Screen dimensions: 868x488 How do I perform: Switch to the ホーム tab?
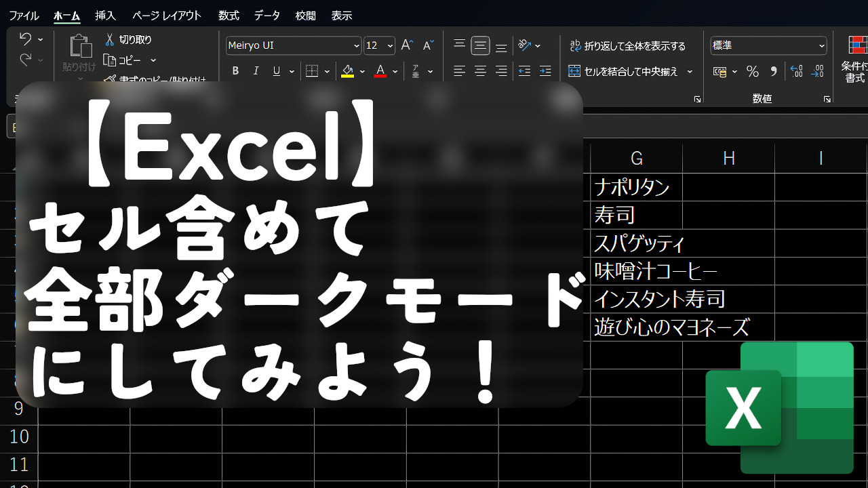click(x=66, y=15)
